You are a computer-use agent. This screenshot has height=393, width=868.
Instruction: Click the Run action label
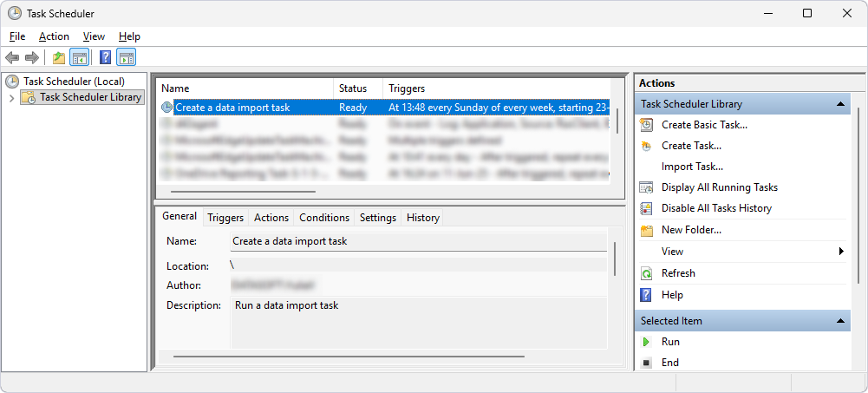tap(670, 342)
